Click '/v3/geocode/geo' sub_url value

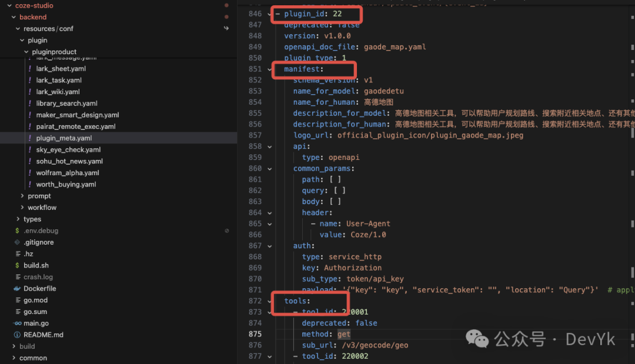click(x=375, y=345)
